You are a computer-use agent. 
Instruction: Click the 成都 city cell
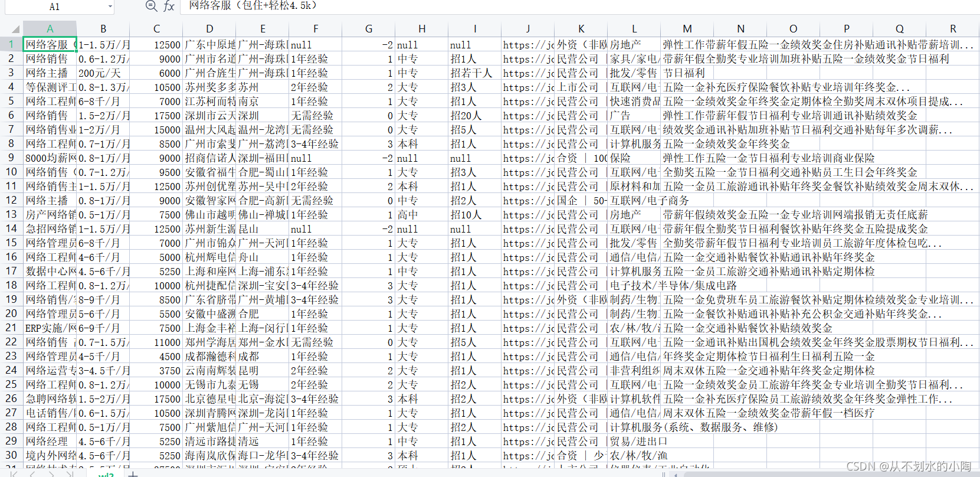coord(263,356)
